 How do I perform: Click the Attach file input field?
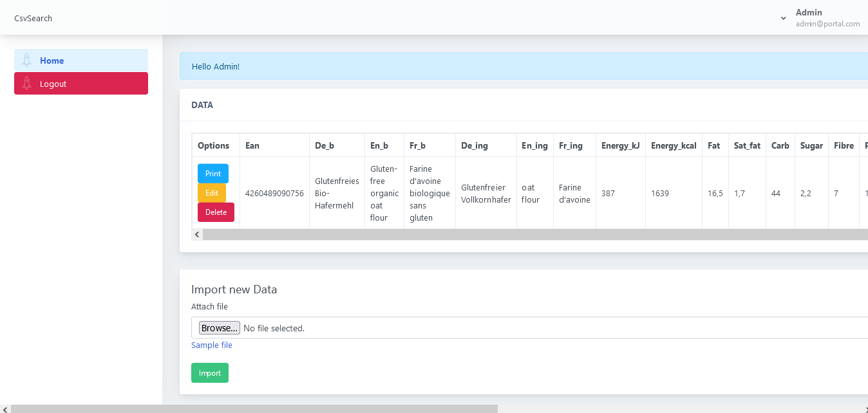click(x=451, y=327)
